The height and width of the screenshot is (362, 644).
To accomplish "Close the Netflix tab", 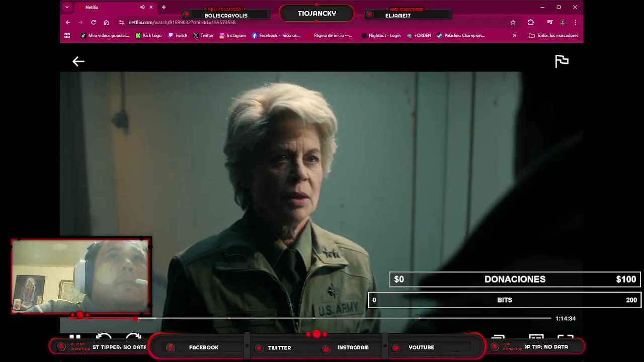I will (151, 8).
